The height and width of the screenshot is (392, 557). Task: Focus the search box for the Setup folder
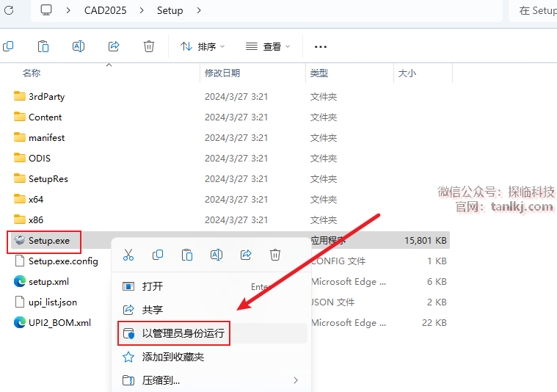tap(533, 11)
